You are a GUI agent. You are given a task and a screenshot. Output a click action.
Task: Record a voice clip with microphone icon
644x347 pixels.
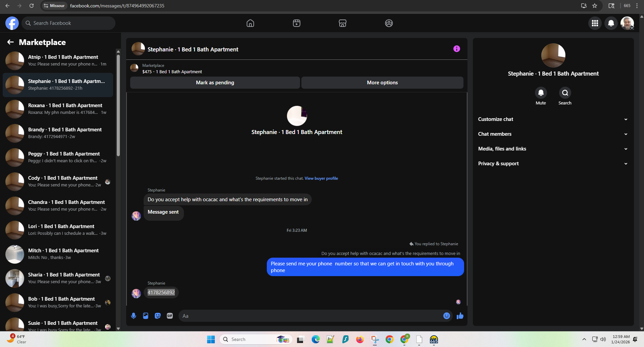click(134, 316)
